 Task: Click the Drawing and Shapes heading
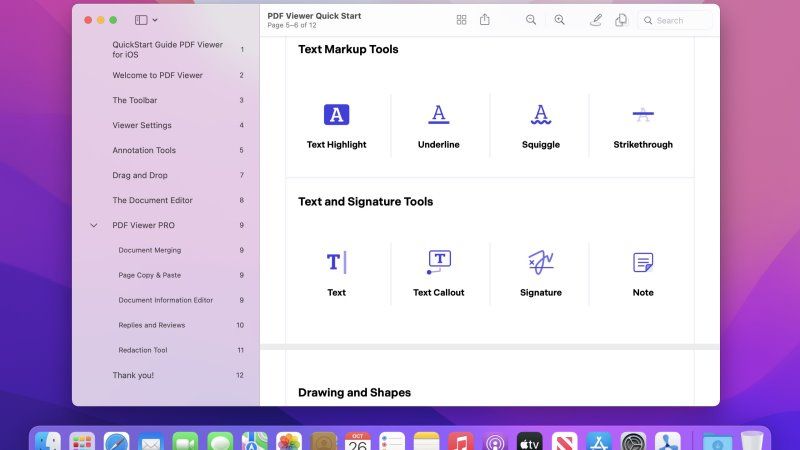[354, 392]
